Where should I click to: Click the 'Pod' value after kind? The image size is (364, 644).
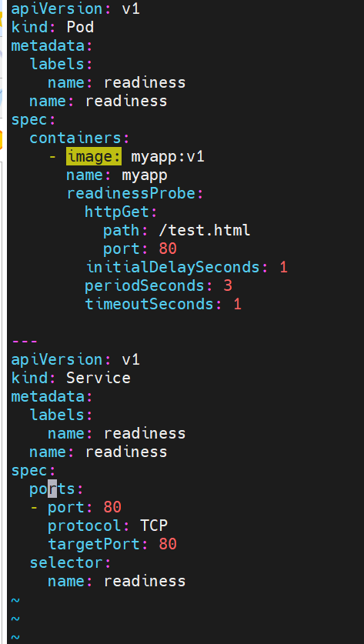point(80,27)
